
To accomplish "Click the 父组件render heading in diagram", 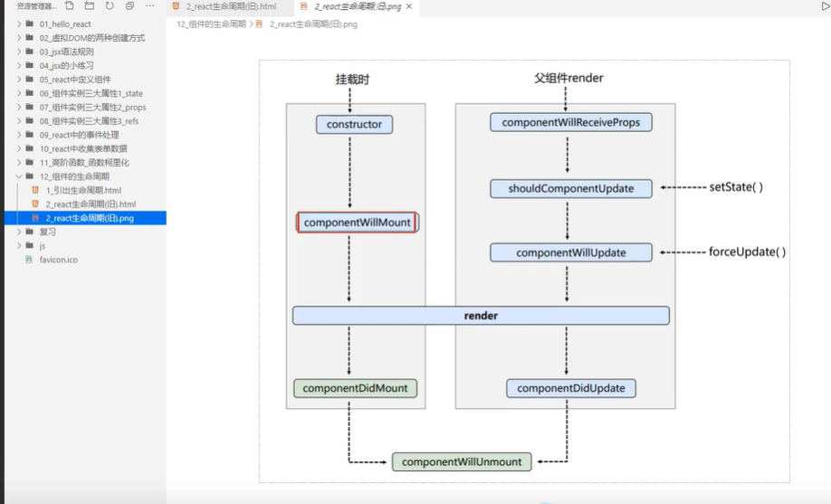I will (568, 78).
